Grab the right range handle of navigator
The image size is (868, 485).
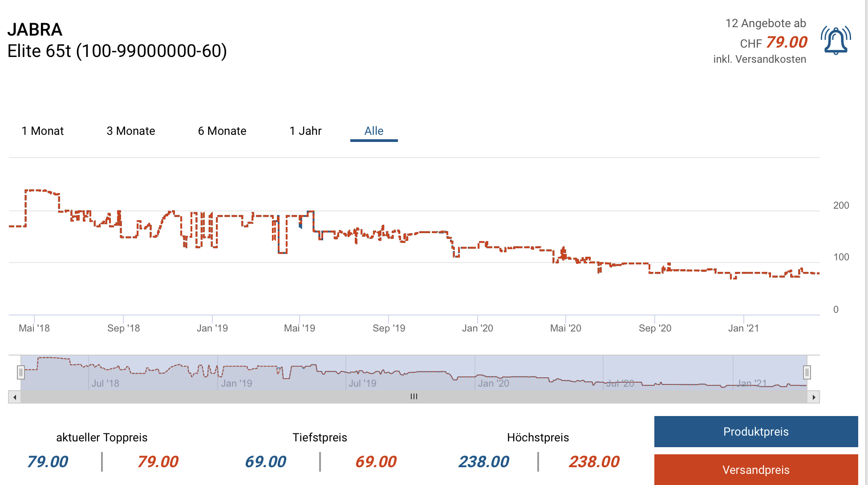coord(807,372)
